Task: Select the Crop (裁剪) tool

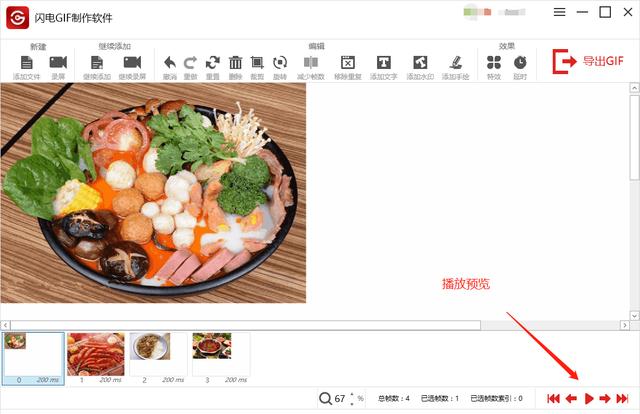Action: coord(257,63)
